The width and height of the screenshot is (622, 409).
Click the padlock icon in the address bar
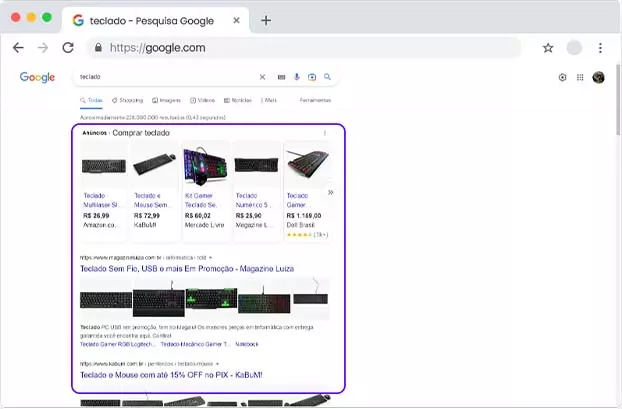pos(98,48)
